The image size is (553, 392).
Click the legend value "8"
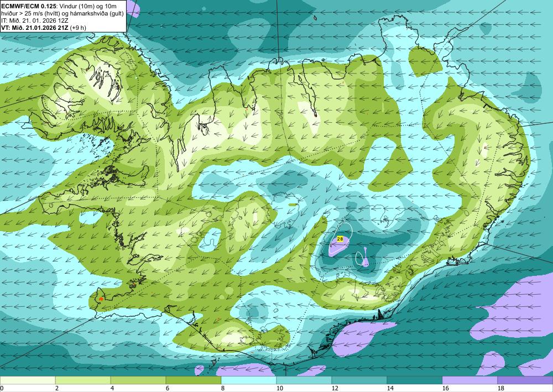[223, 389]
